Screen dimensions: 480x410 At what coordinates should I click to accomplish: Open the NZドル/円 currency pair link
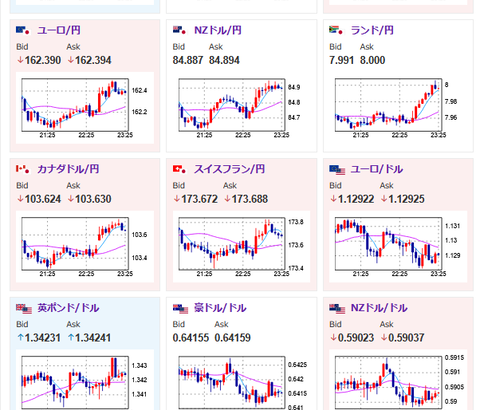pyautogui.click(x=218, y=30)
